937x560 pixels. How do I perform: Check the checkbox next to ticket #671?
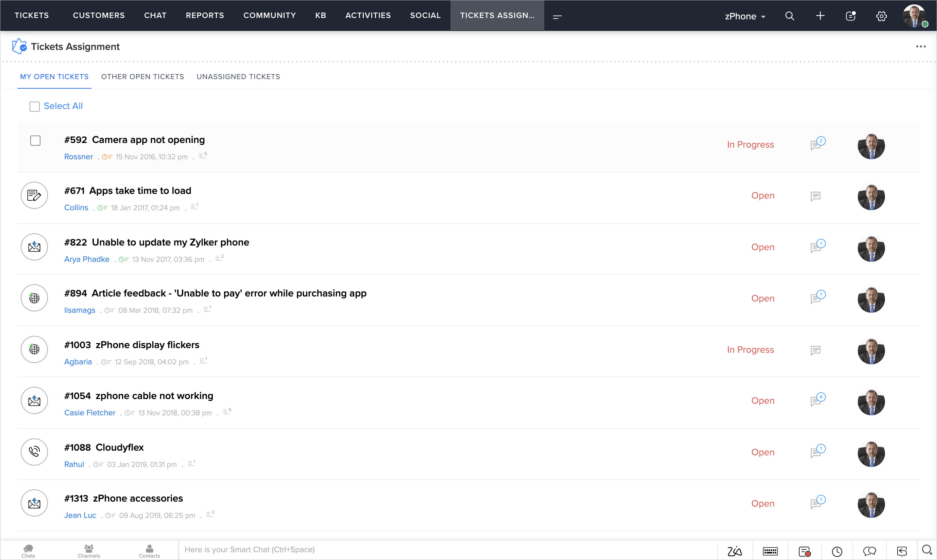pos(35,195)
